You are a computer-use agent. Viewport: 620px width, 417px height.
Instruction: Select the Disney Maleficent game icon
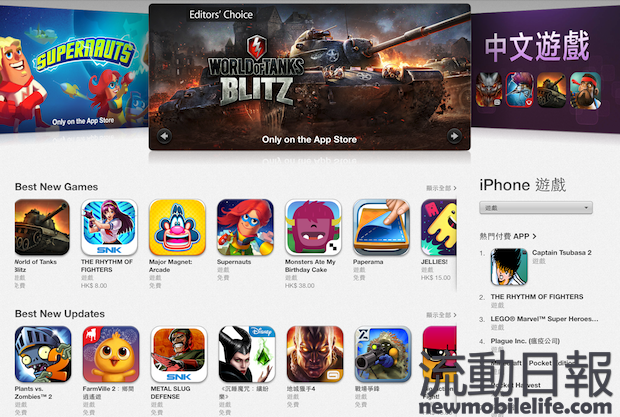click(247, 354)
